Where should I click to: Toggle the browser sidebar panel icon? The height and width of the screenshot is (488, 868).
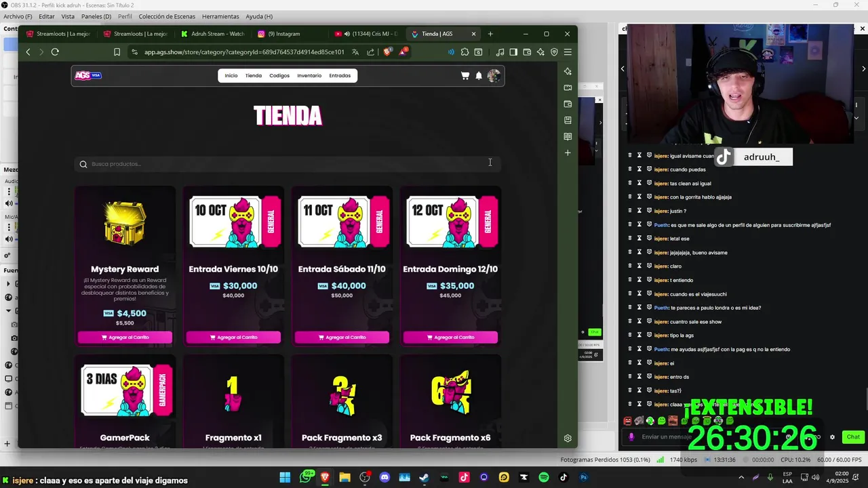[x=513, y=52]
